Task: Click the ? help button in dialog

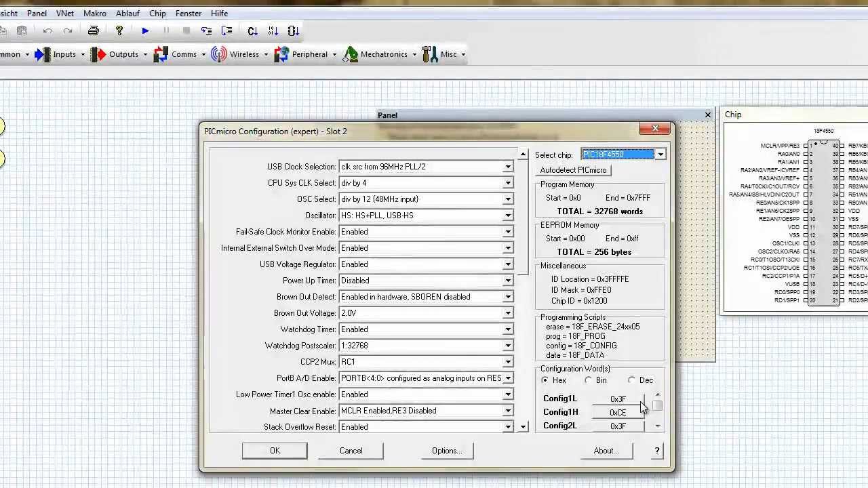Action: click(657, 451)
